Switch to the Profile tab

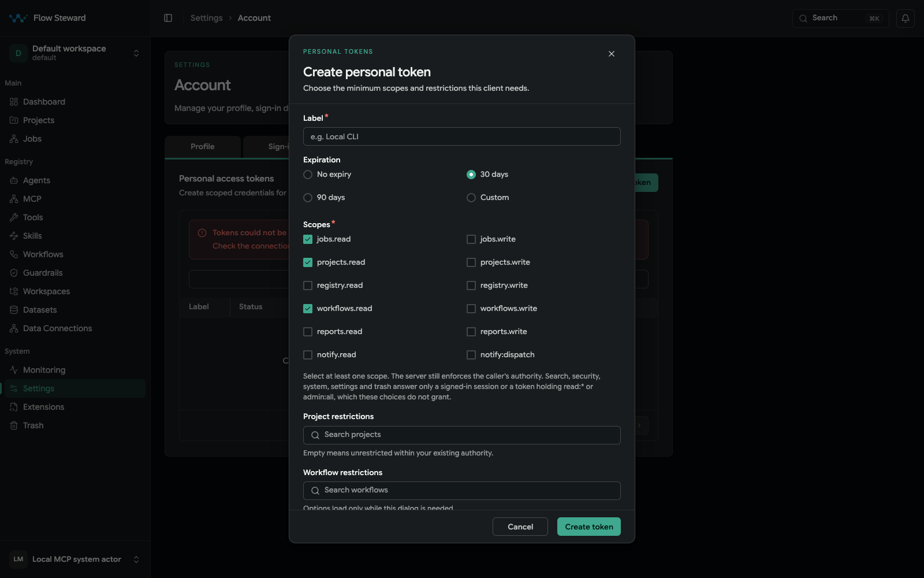pyautogui.click(x=203, y=147)
